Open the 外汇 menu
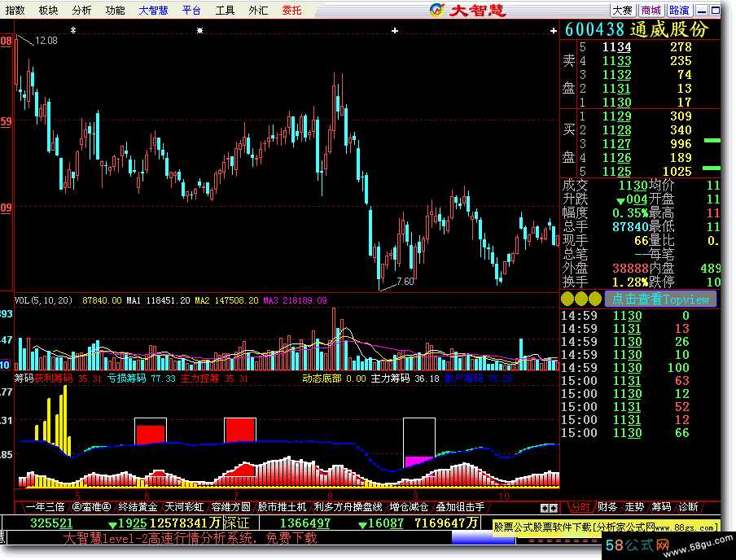Viewport: 736px width, 560px height. click(x=258, y=10)
